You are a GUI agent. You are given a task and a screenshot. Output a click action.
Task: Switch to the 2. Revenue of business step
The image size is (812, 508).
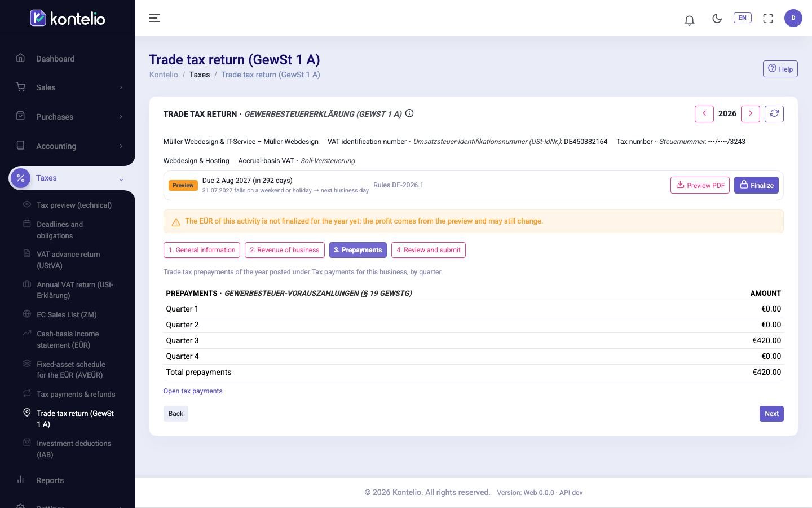click(285, 250)
